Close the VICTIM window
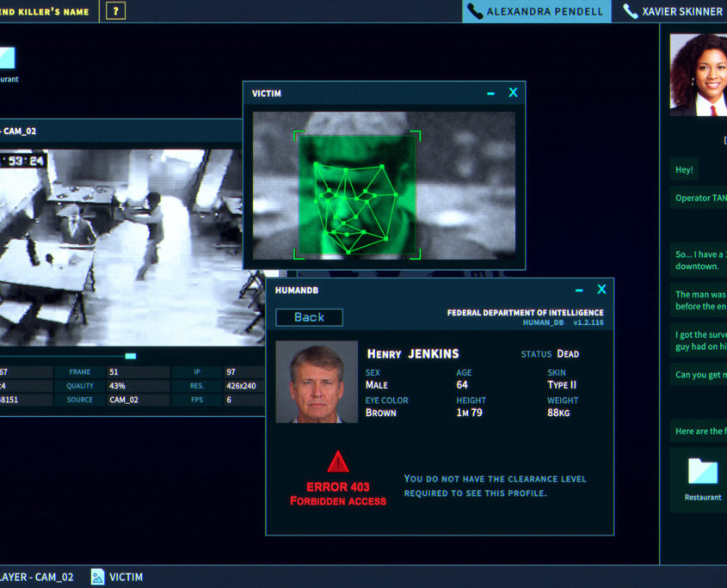727x588 pixels. tap(513, 93)
